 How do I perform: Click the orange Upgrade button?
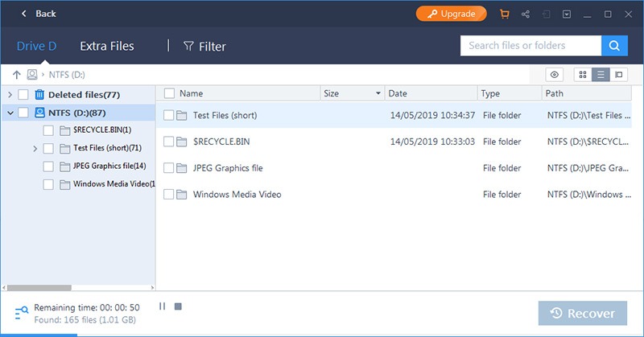[451, 14]
